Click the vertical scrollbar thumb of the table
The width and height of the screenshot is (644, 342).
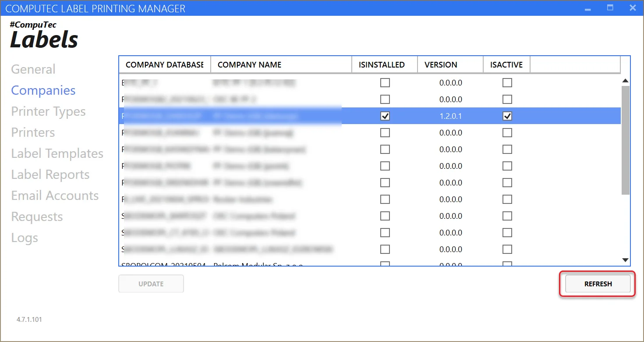click(x=625, y=140)
